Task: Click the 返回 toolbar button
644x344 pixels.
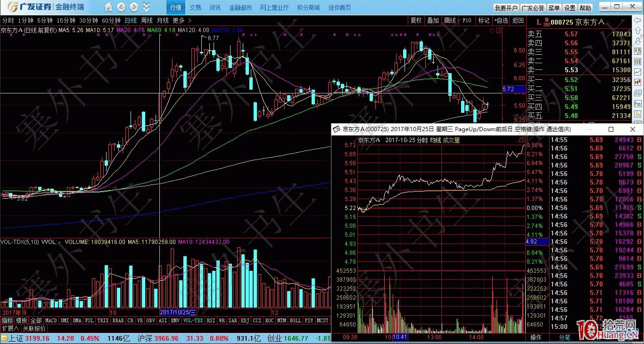Action: pos(518,20)
